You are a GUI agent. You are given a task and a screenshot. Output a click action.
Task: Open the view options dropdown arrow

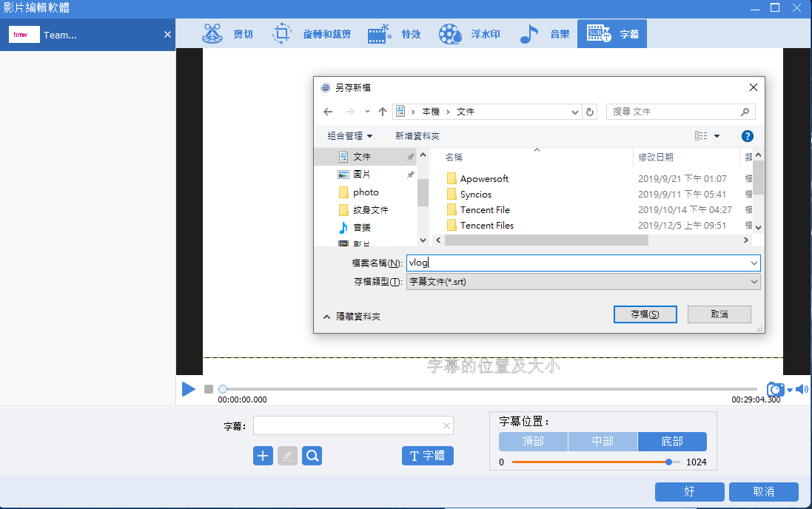tap(717, 136)
